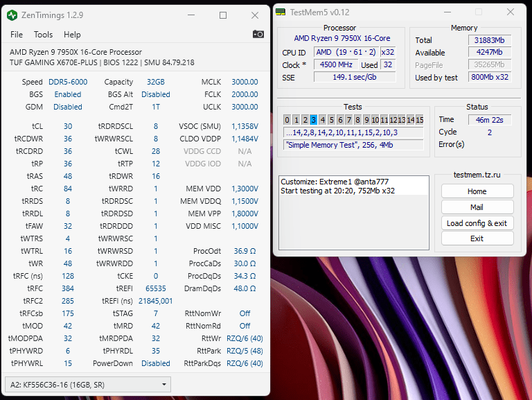Click the PowerDown Disabled value
The width and height of the screenshot is (532, 400).
[x=156, y=363]
